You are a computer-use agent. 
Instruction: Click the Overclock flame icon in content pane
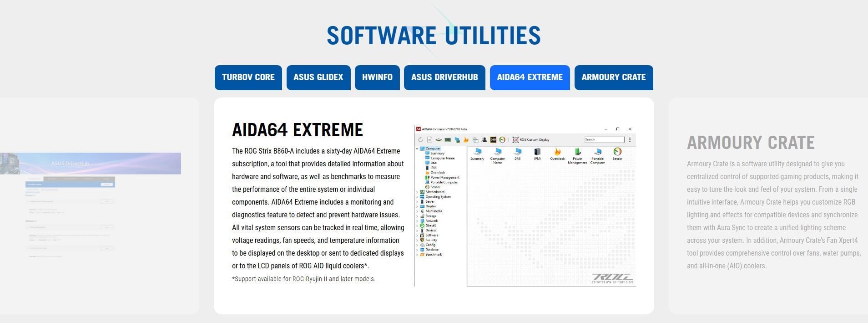[557, 152]
